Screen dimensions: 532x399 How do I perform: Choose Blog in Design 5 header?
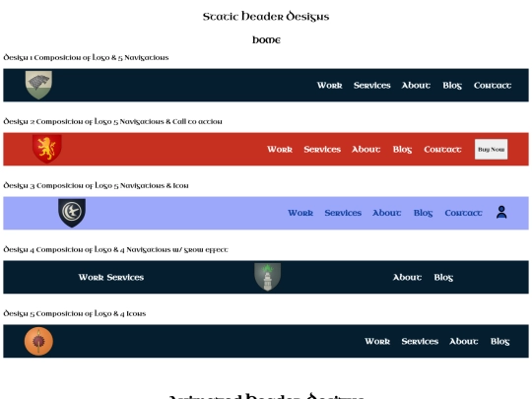click(x=499, y=342)
